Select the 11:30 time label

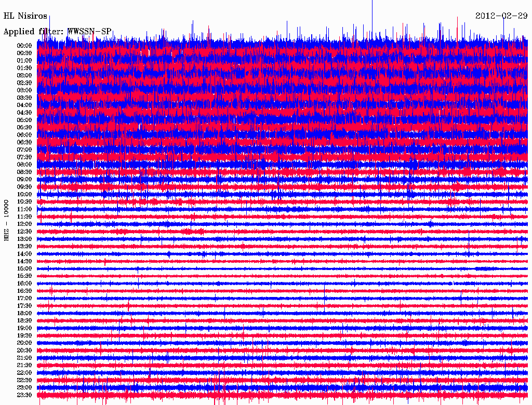coord(24,217)
